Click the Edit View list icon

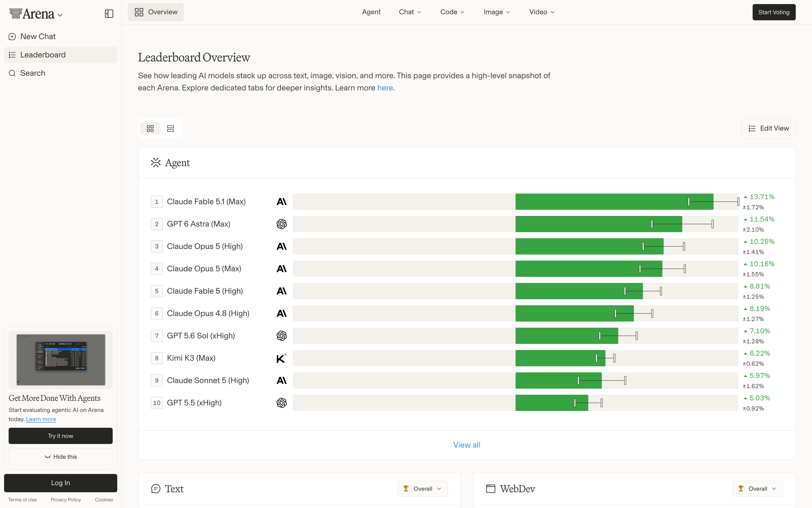752,128
